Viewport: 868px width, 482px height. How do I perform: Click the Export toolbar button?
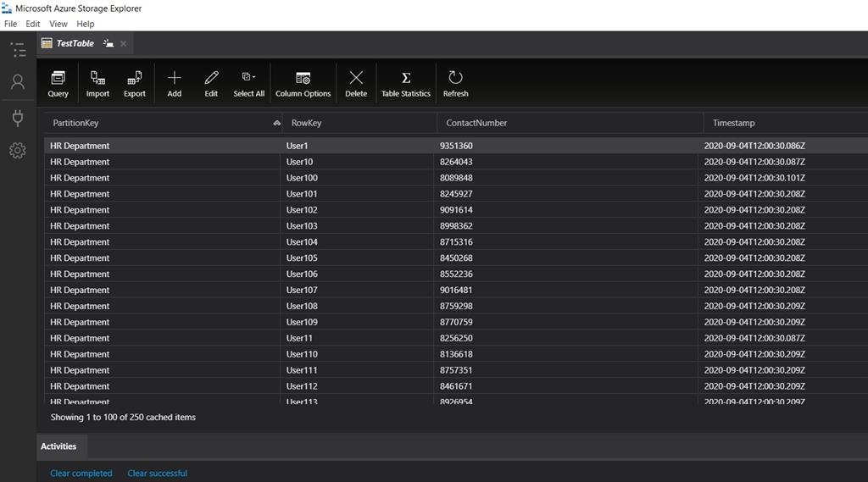[x=135, y=84]
